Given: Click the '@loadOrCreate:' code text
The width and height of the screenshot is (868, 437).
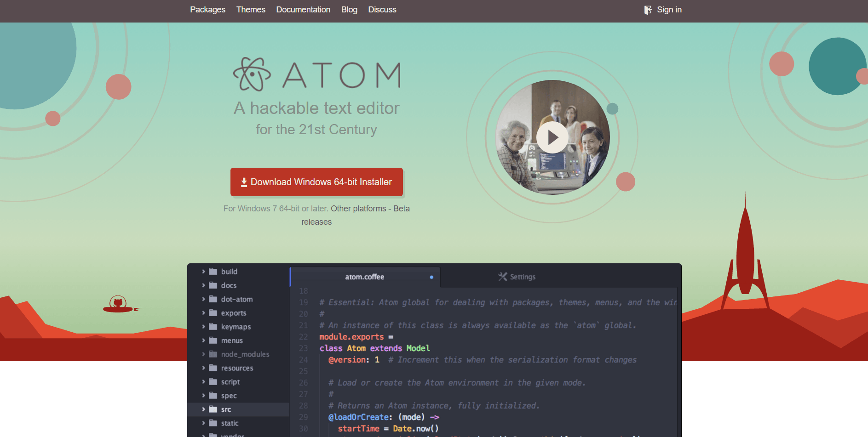Looking at the screenshot, I should [x=360, y=417].
